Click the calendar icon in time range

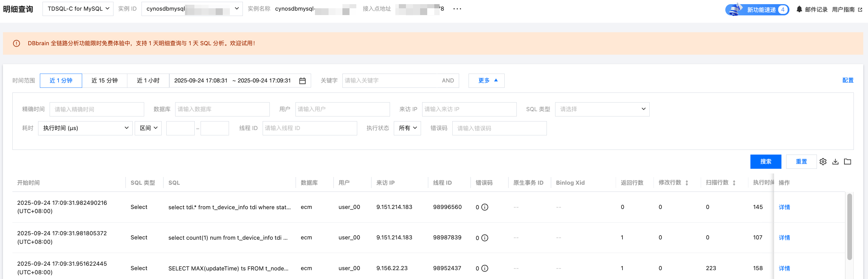302,81
